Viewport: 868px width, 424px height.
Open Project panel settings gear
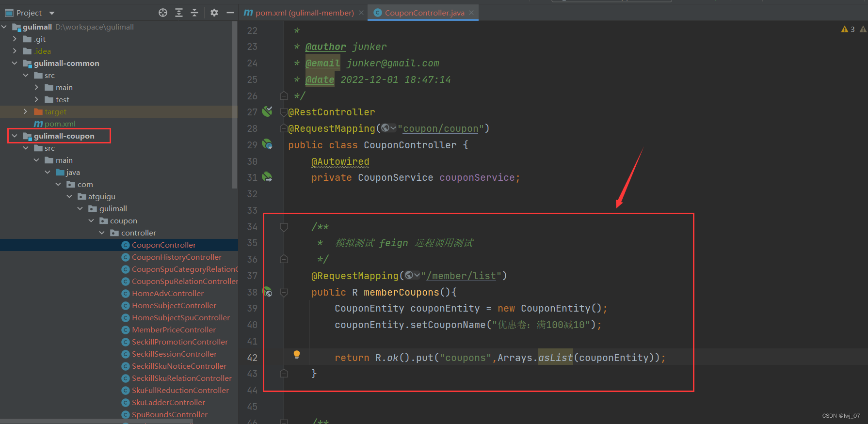214,13
